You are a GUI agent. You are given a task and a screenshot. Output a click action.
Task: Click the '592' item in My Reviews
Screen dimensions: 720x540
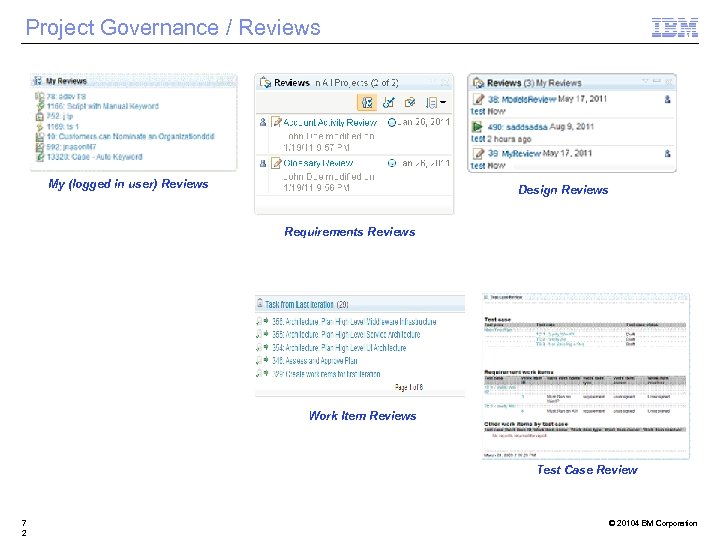pos(71,147)
